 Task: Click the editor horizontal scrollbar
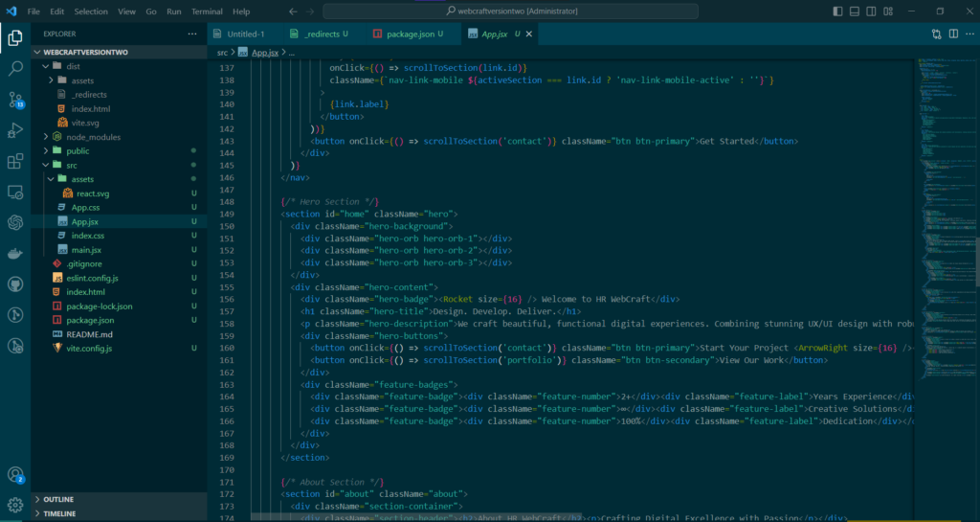416,517
